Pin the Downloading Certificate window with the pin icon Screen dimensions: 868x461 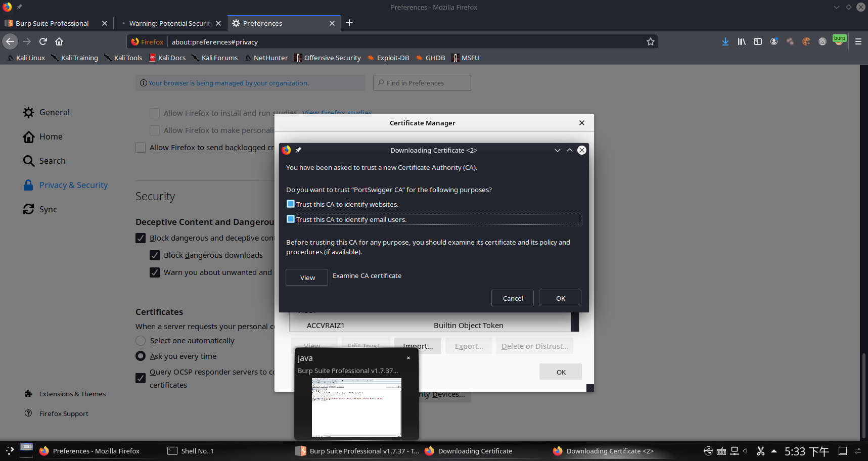pos(298,150)
